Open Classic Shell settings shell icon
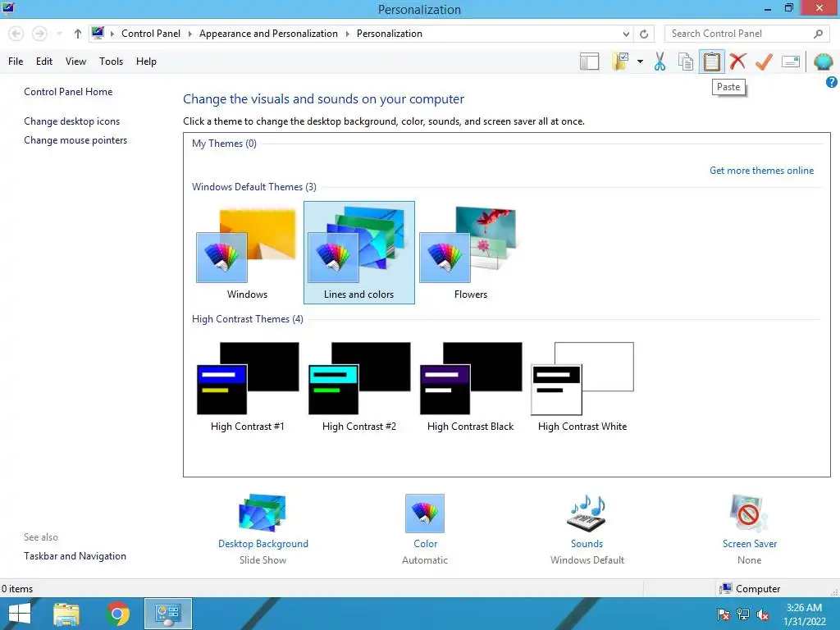840x630 pixels. pyautogui.click(x=823, y=62)
